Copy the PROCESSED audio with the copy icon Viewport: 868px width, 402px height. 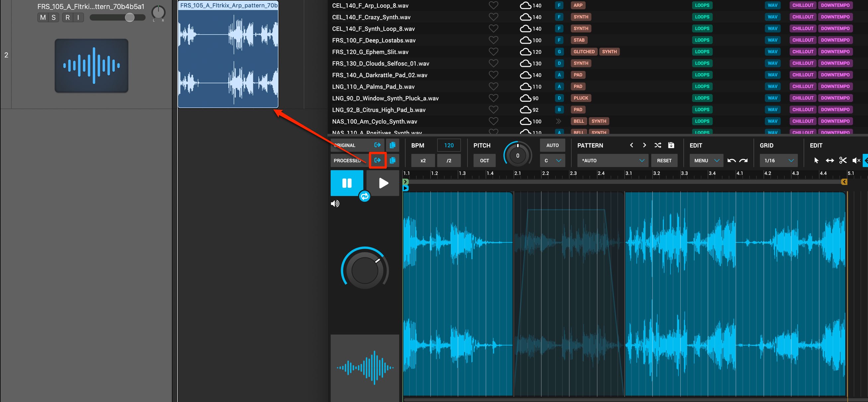click(392, 160)
